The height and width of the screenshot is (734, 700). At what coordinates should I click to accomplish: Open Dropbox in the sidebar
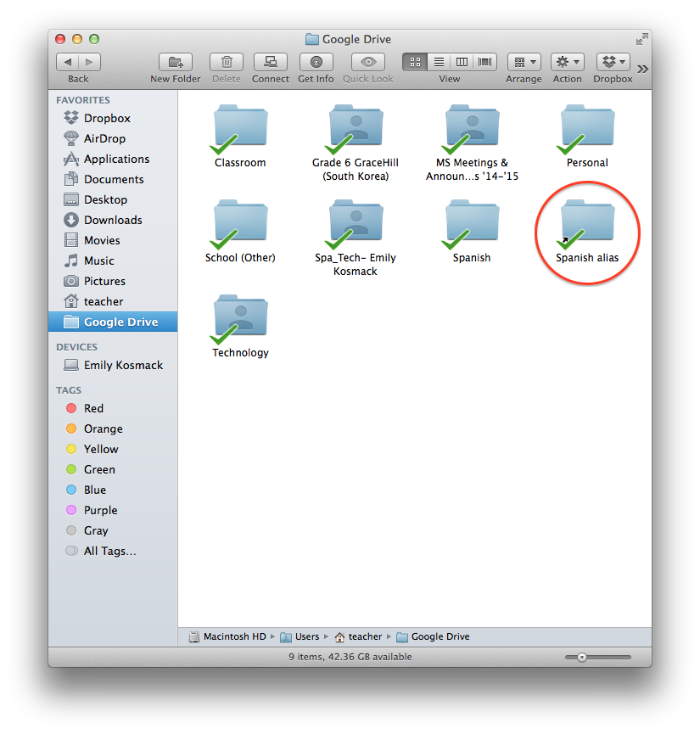point(112,119)
